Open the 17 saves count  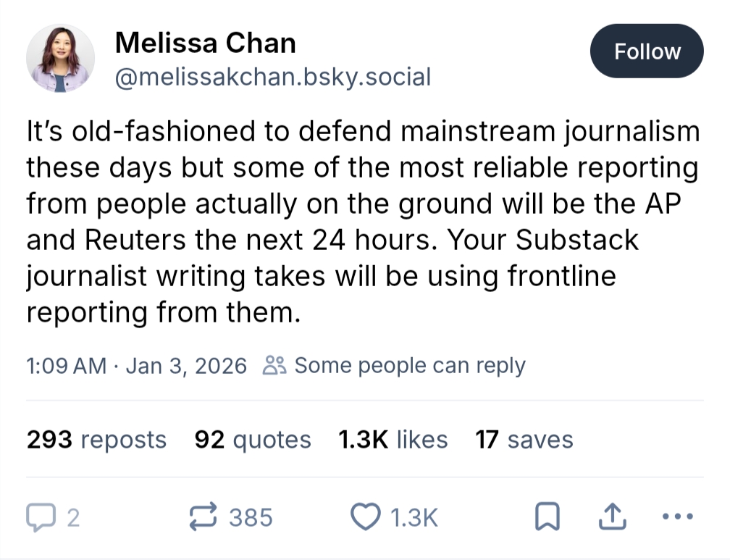click(524, 440)
